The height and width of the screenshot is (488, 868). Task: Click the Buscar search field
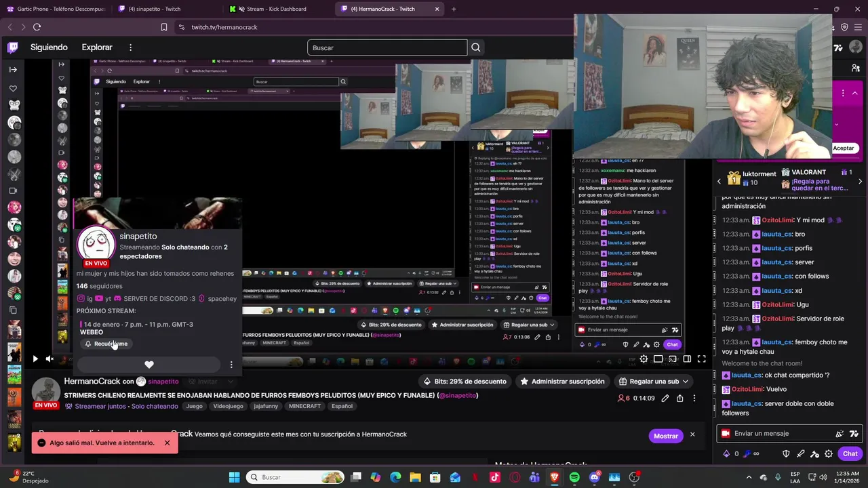(x=387, y=47)
